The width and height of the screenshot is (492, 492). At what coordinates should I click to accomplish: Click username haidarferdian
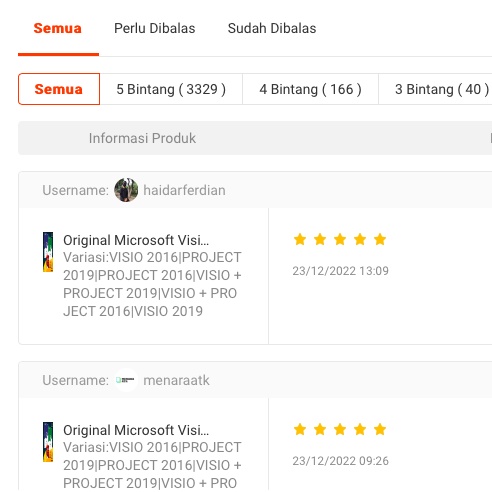pyautogui.click(x=184, y=190)
